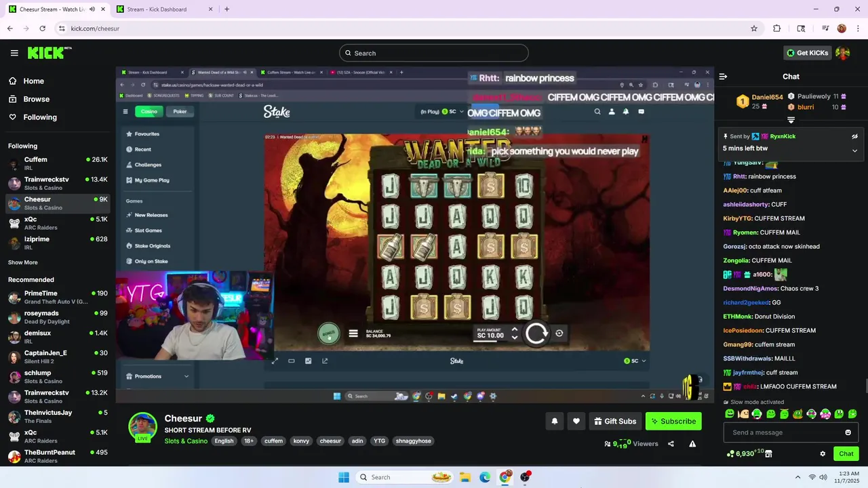Select the first green smiley quick emote
Viewport: 868px width, 488px height.
pos(730,413)
